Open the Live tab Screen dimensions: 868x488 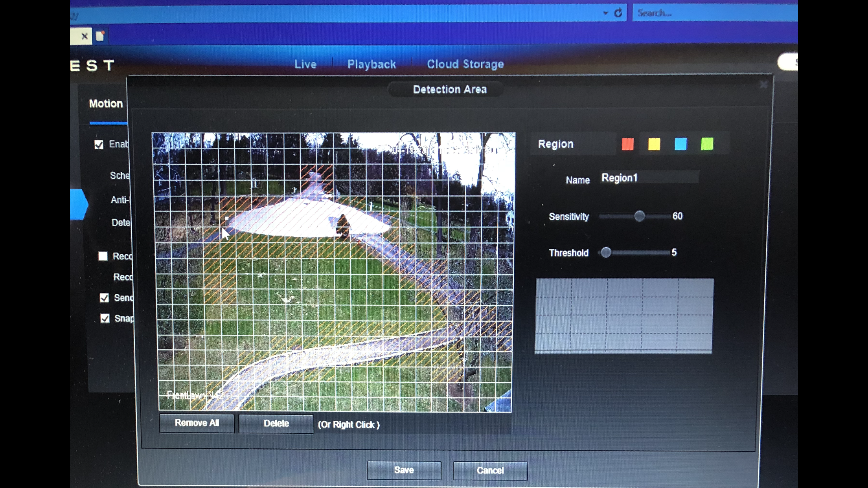coord(305,64)
